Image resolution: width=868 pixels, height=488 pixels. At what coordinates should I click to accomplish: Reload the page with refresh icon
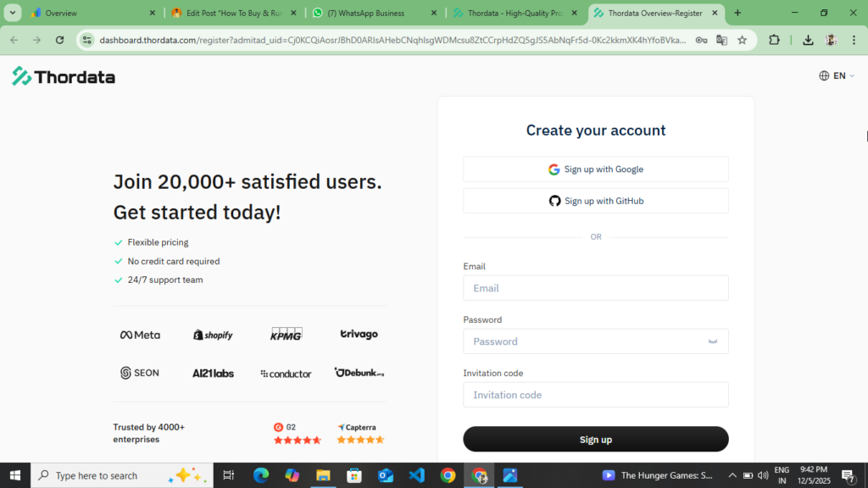58,40
